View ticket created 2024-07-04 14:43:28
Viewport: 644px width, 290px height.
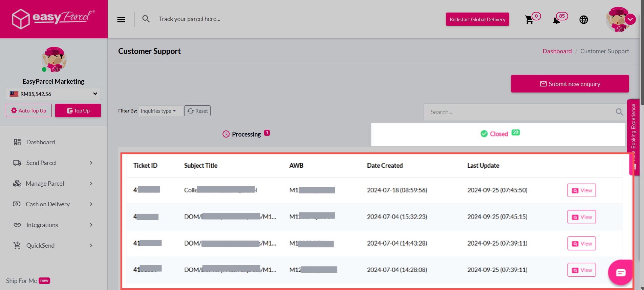[x=581, y=243]
